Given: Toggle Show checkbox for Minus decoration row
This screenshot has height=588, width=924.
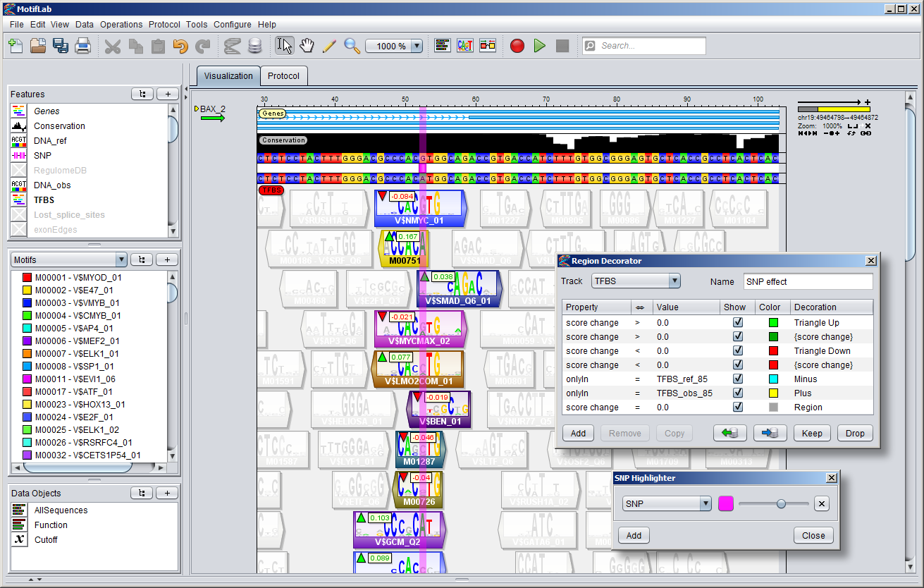Looking at the screenshot, I should click(737, 379).
